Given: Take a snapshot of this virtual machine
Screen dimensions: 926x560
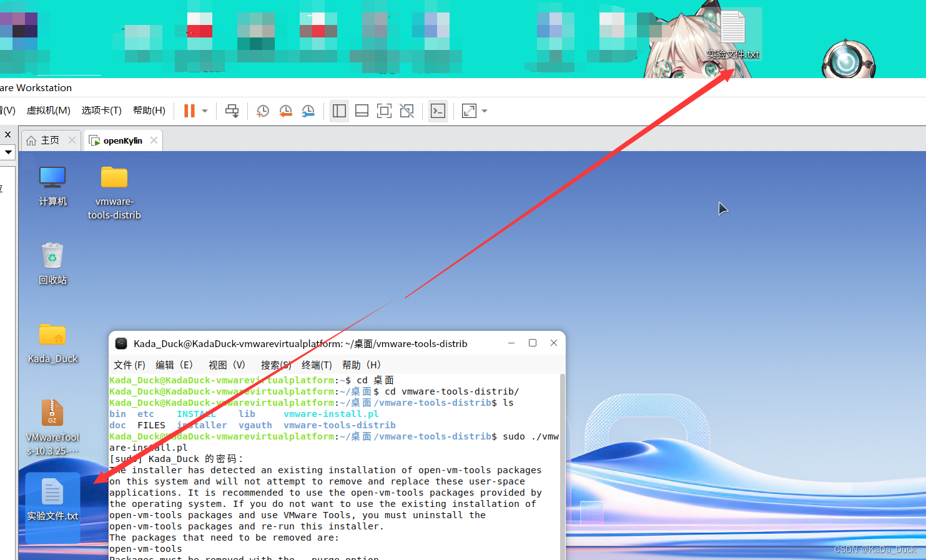Looking at the screenshot, I should [263, 111].
